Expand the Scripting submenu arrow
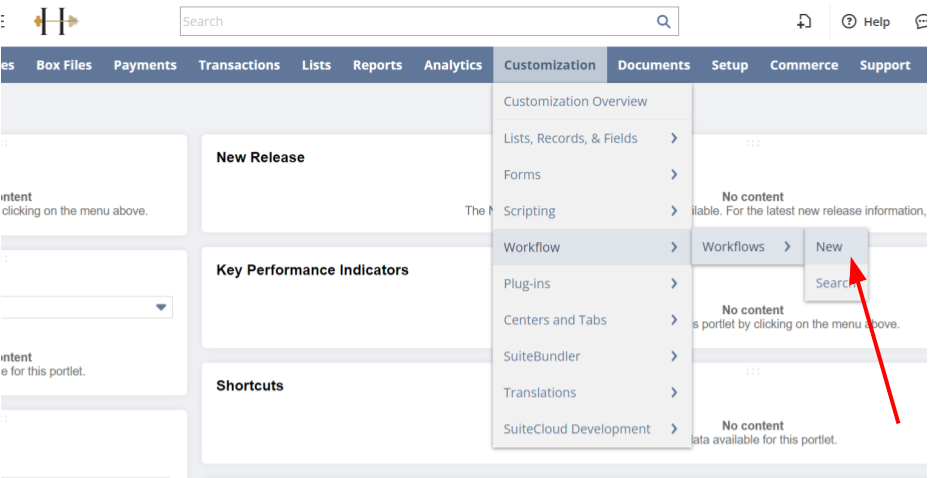 675,211
